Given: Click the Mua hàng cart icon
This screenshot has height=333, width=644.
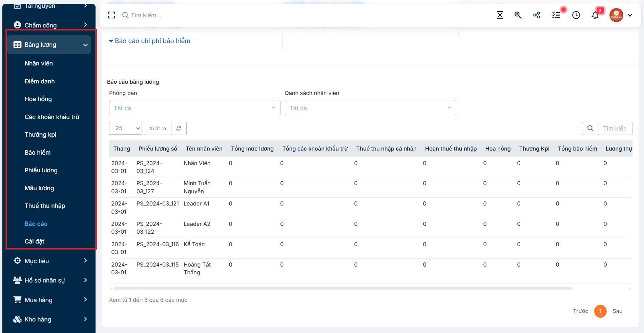Looking at the screenshot, I should (17, 299).
